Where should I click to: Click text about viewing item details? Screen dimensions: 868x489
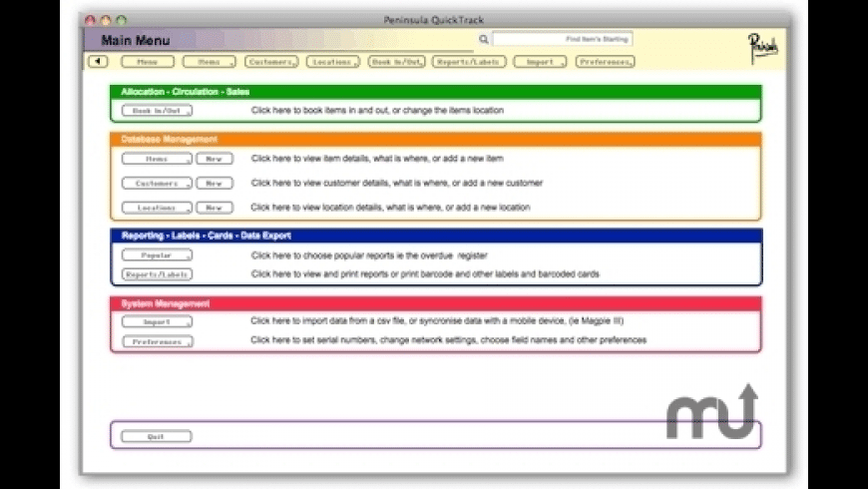click(377, 159)
